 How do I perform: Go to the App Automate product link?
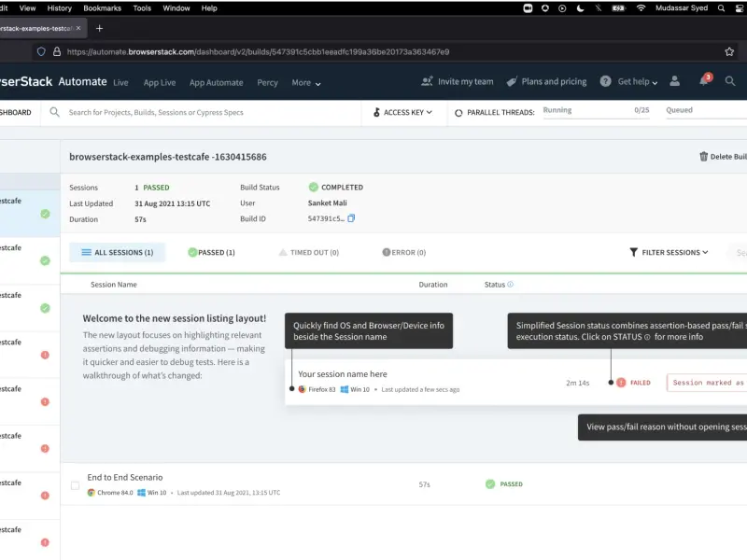click(x=217, y=83)
